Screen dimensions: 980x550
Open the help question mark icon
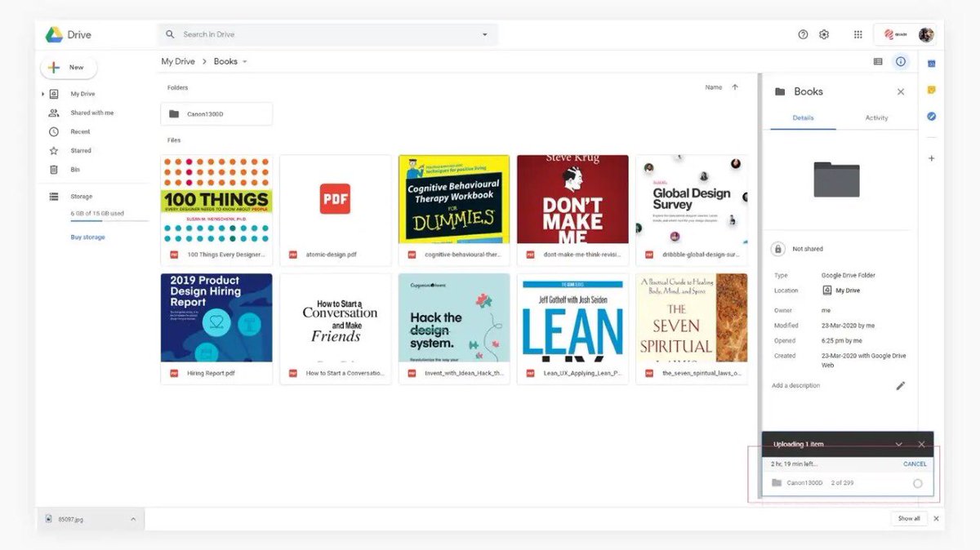pyautogui.click(x=803, y=34)
